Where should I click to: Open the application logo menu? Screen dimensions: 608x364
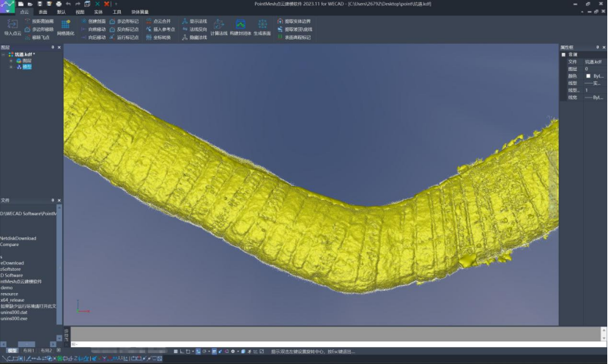[x=7, y=7]
